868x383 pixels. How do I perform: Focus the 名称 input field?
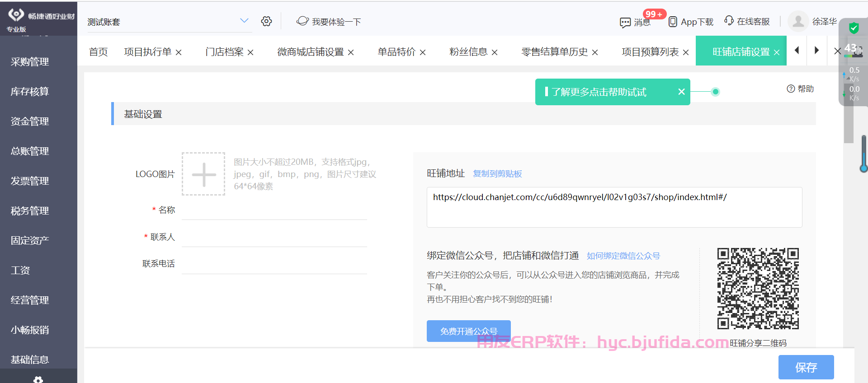pyautogui.click(x=274, y=210)
